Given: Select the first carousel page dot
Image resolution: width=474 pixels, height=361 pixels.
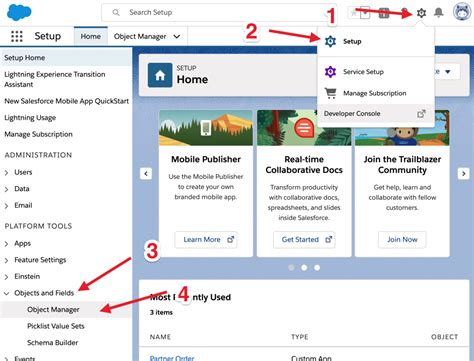Looking at the screenshot, I should tap(291, 267).
